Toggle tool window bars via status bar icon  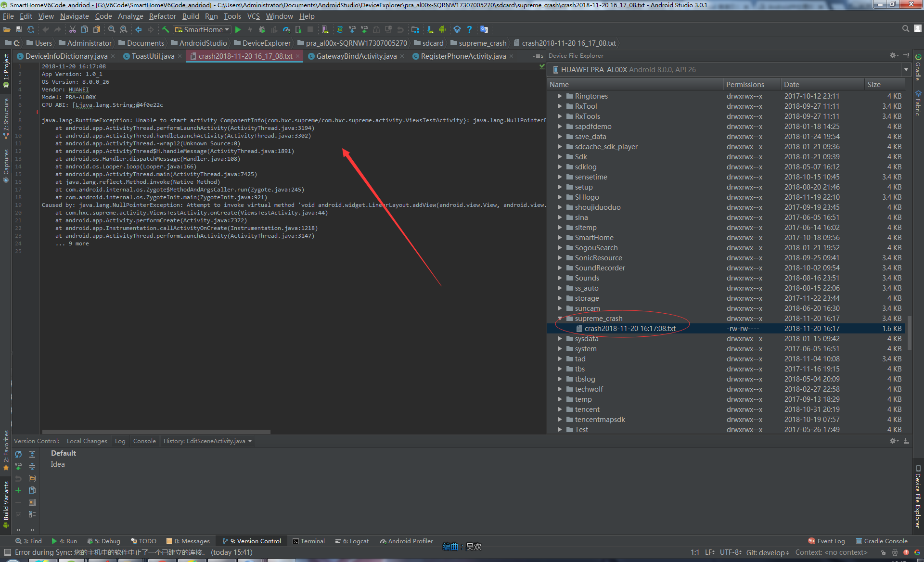pos(7,552)
